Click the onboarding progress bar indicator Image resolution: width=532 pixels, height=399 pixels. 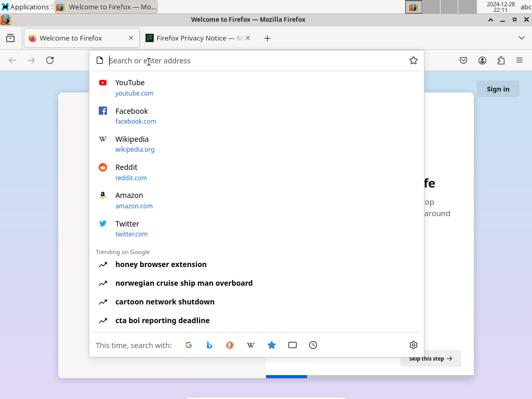coord(286,377)
